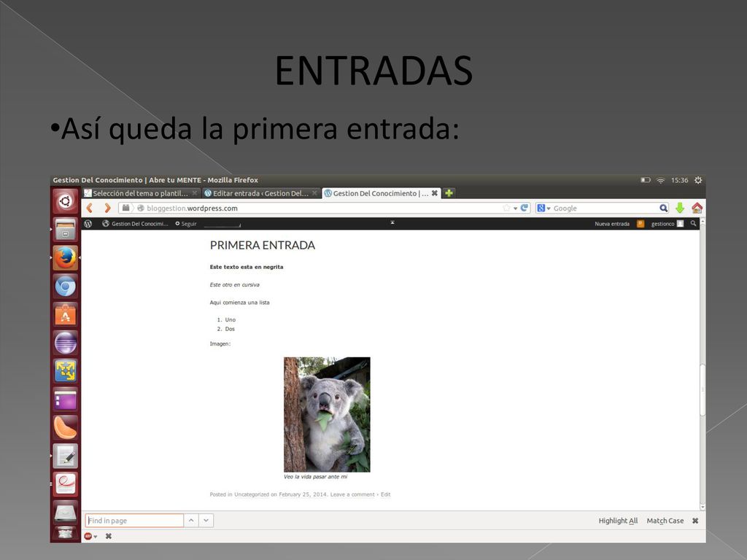The height and width of the screenshot is (560, 747).
Task: Click the disk drive launcher icon
Action: pyautogui.click(x=65, y=513)
